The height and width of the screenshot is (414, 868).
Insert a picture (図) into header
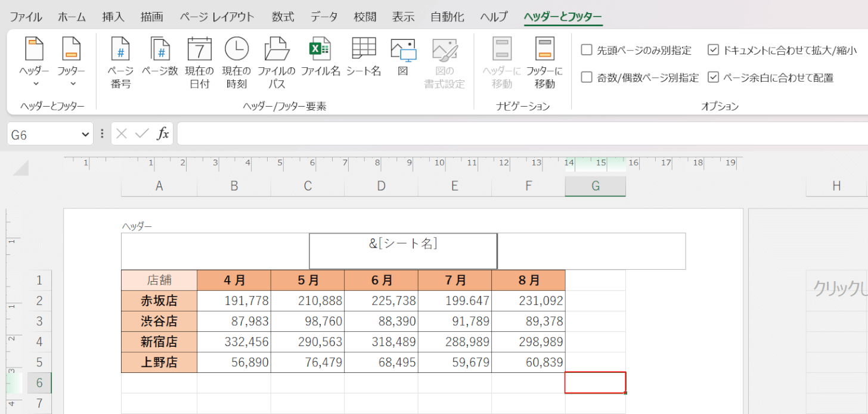click(x=403, y=57)
